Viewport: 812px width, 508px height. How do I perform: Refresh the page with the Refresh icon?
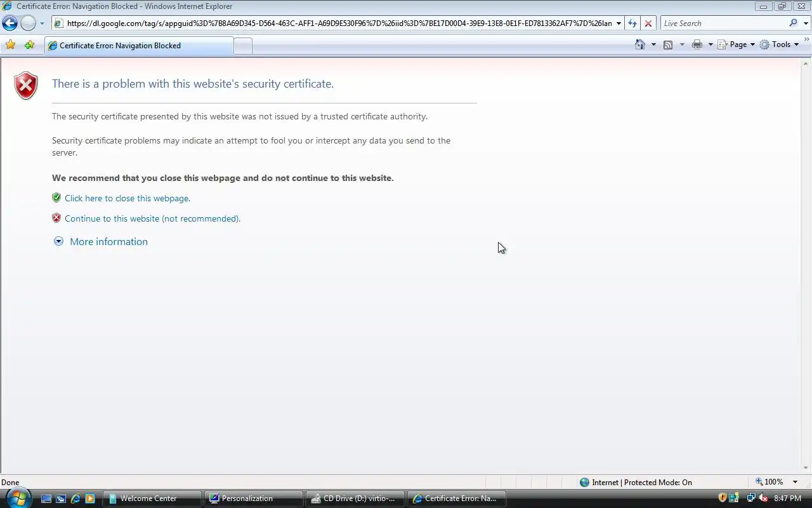[632, 23]
